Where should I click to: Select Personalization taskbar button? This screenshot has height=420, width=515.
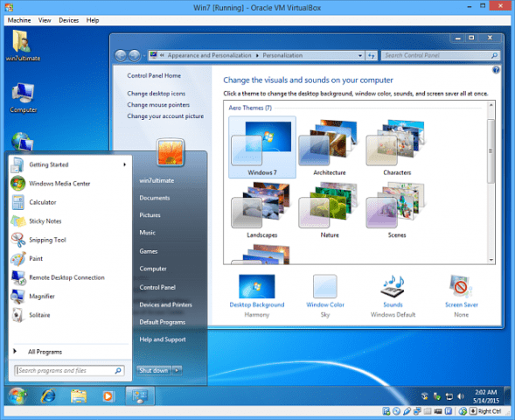140,395
